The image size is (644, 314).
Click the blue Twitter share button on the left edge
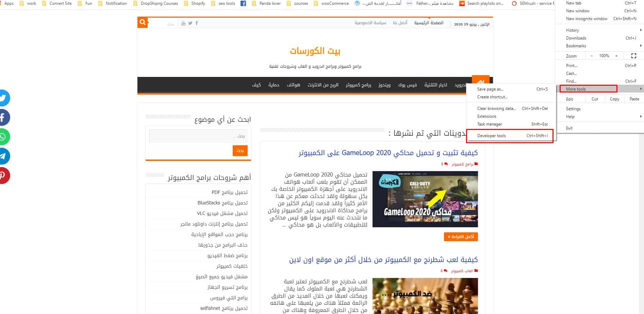[x=3, y=98]
